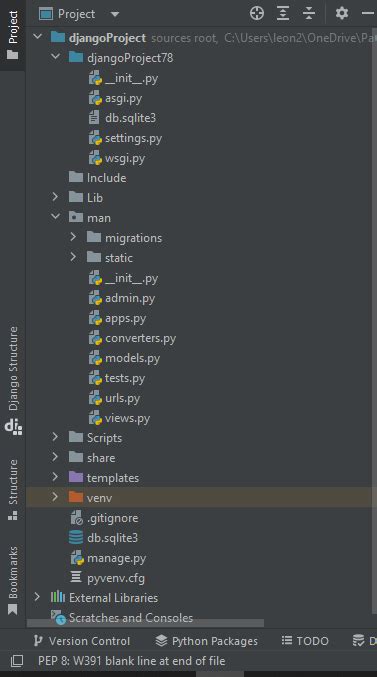Click Scratches and Consoles label
The image size is (377, 677).
point(131,617)
